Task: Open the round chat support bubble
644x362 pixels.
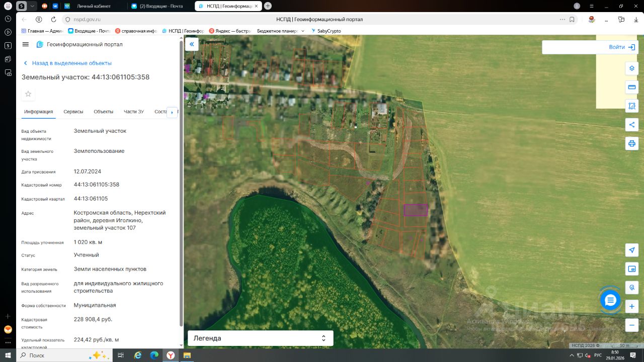Action: (x=611, y=300)
